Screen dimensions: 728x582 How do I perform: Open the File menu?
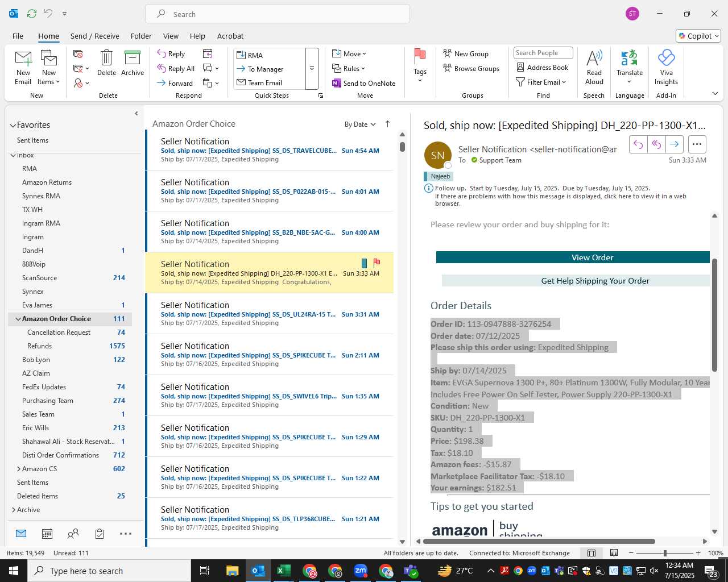18,36
